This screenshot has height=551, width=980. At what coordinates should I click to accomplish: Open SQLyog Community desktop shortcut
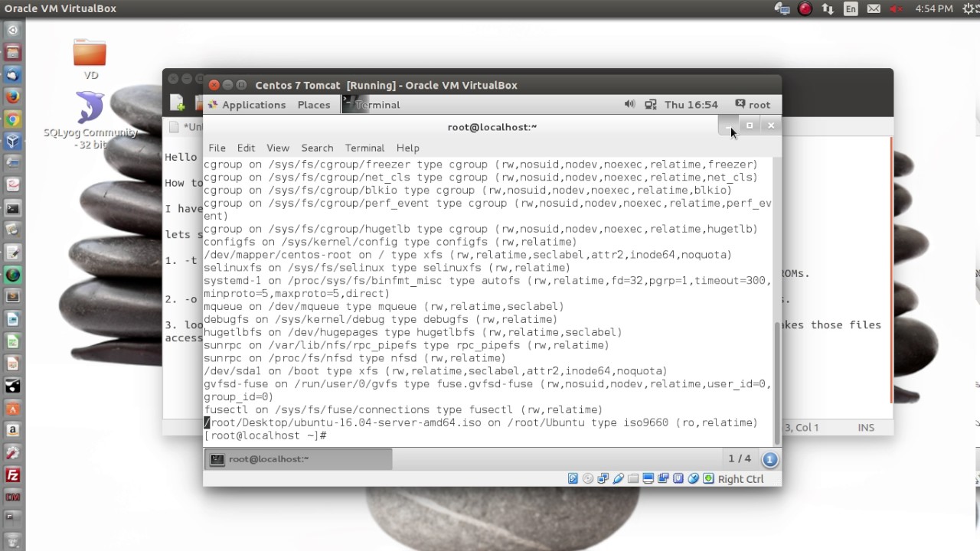(90, 120)
